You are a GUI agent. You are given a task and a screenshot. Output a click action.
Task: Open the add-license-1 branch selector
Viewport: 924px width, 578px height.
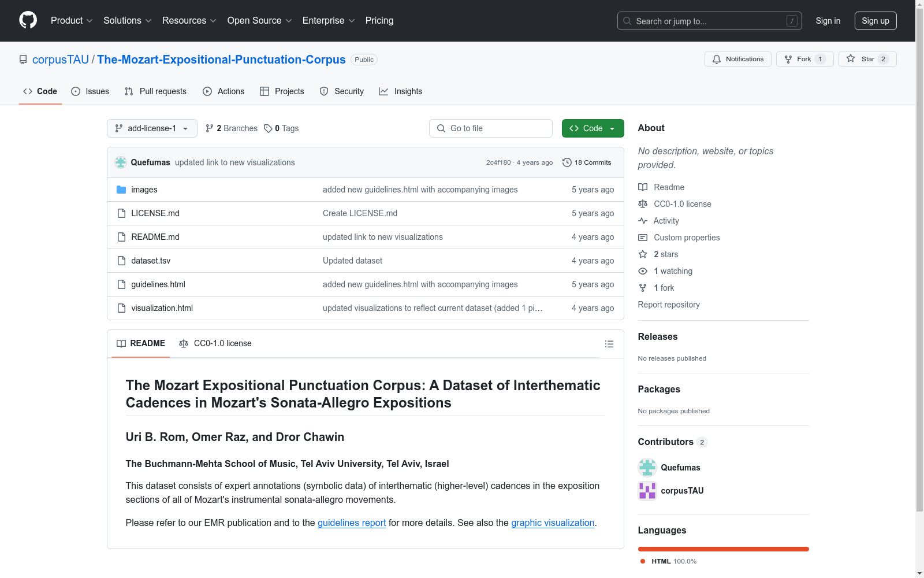click(152, 128)
